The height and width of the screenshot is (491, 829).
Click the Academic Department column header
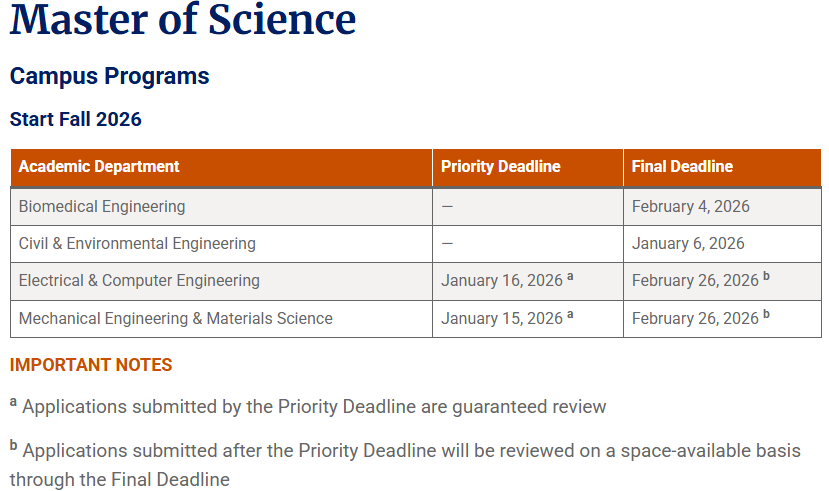pos(99,167)
